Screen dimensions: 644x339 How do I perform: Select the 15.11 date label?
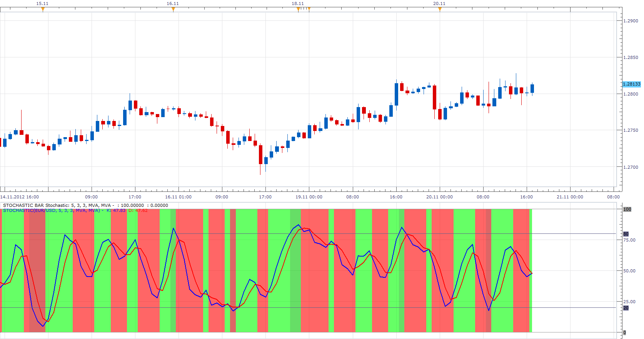42,3
